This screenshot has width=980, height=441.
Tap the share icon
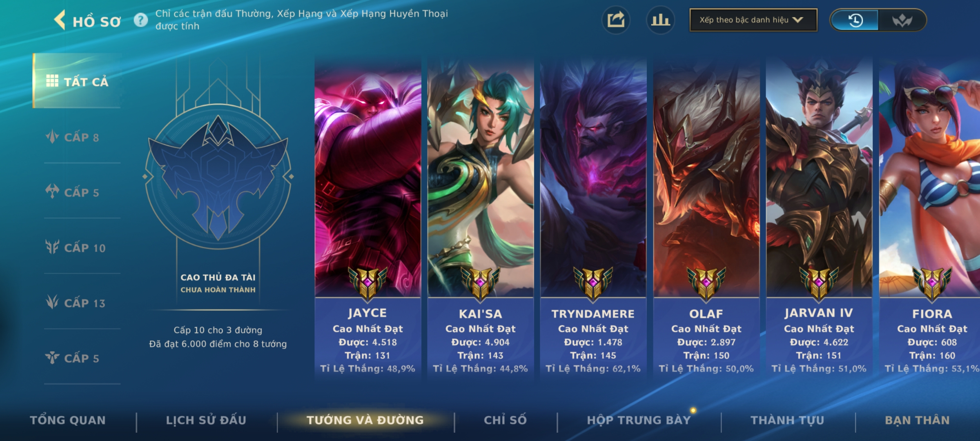[616, 20]
